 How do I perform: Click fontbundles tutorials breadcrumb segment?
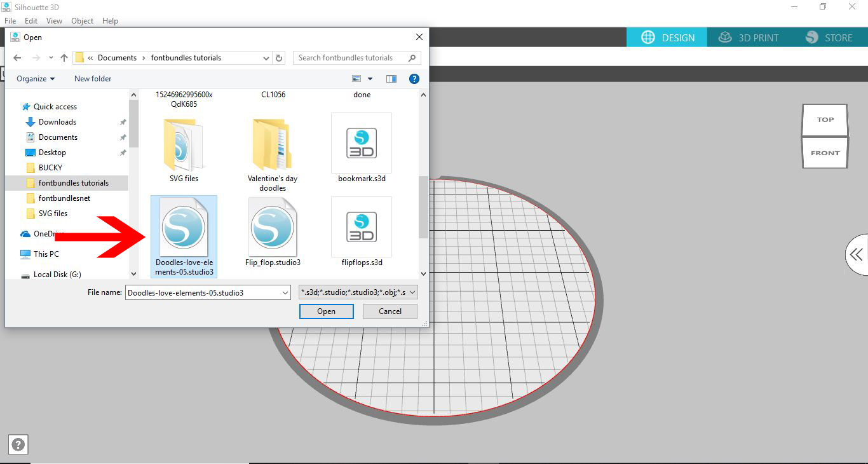(186, 58)
